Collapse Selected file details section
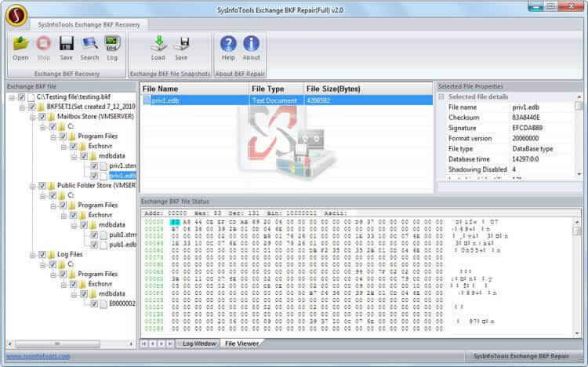 pyautogui.click(x=441, y=96)
